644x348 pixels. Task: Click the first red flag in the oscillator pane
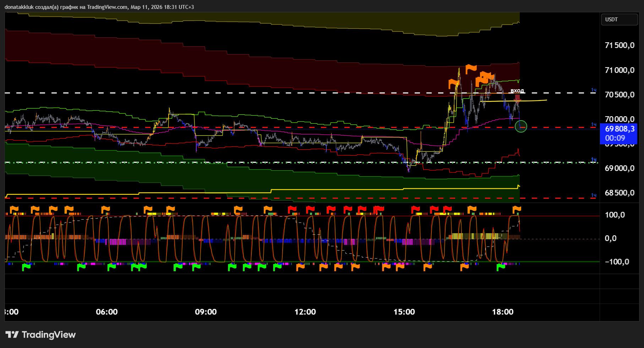(x=292, y=209)
